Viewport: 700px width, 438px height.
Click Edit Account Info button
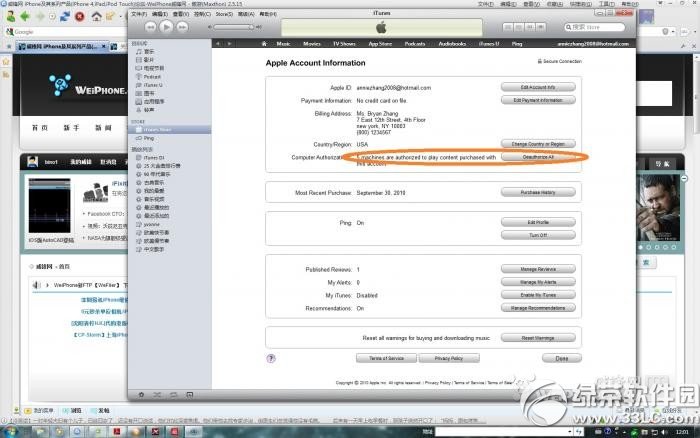[x=538, y=87]
